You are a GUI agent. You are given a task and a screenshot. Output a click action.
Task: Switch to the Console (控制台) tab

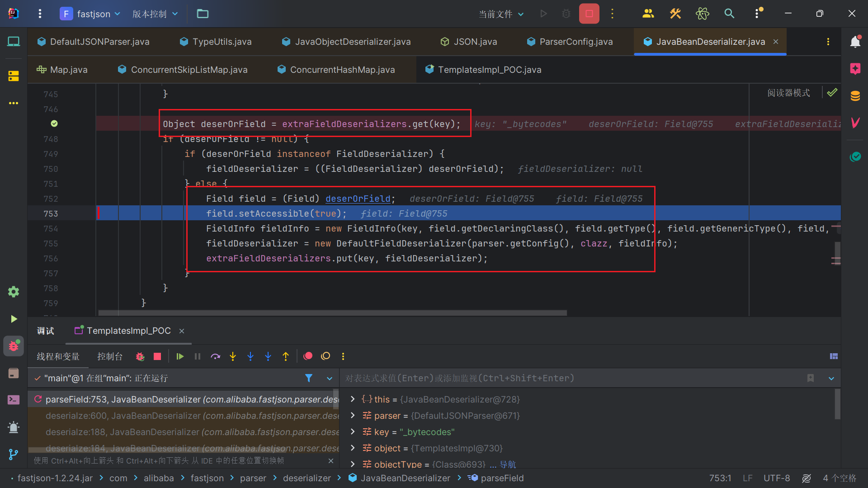coord(110,356)
